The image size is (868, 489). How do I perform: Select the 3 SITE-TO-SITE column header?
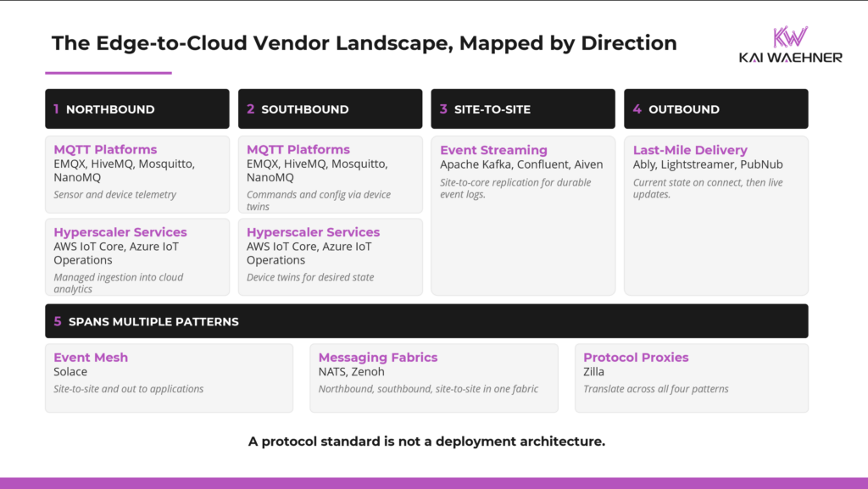[x=523, y=109]
